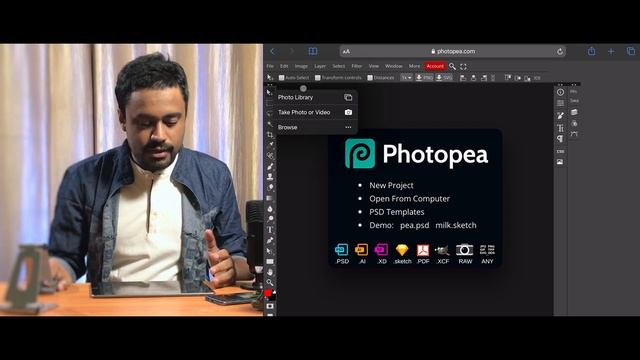
Task: Open the Layer menu
Action: (x=320, y=66)
